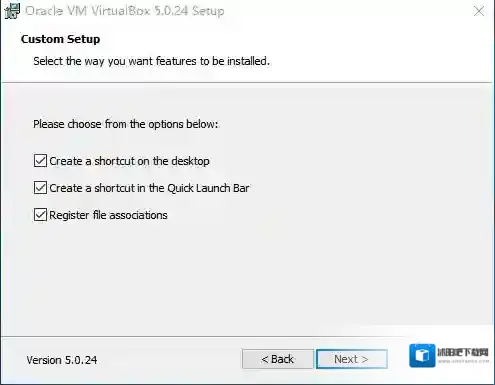Screen dimensions: 495x385
Task: Proceed with the Next button
Action: [352, 359]
